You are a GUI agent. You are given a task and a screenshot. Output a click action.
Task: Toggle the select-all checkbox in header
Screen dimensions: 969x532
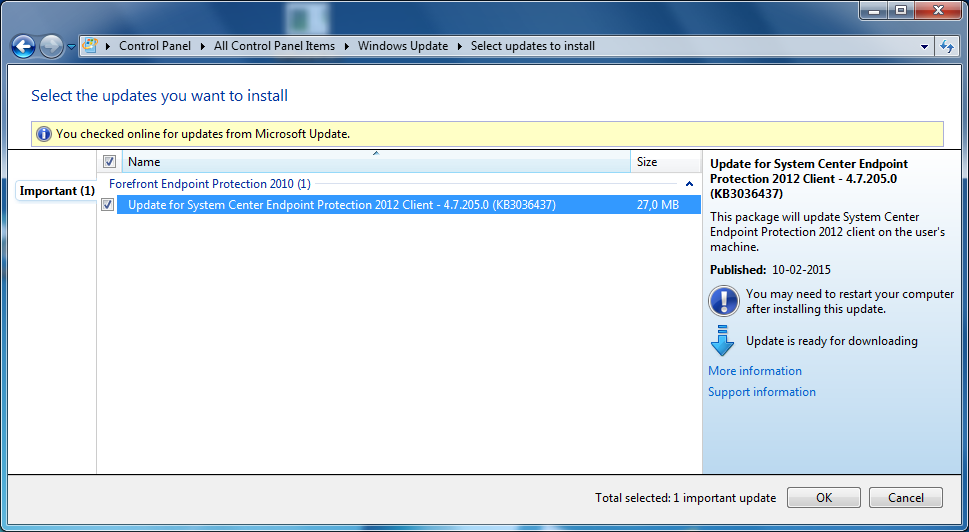[109, 162]
